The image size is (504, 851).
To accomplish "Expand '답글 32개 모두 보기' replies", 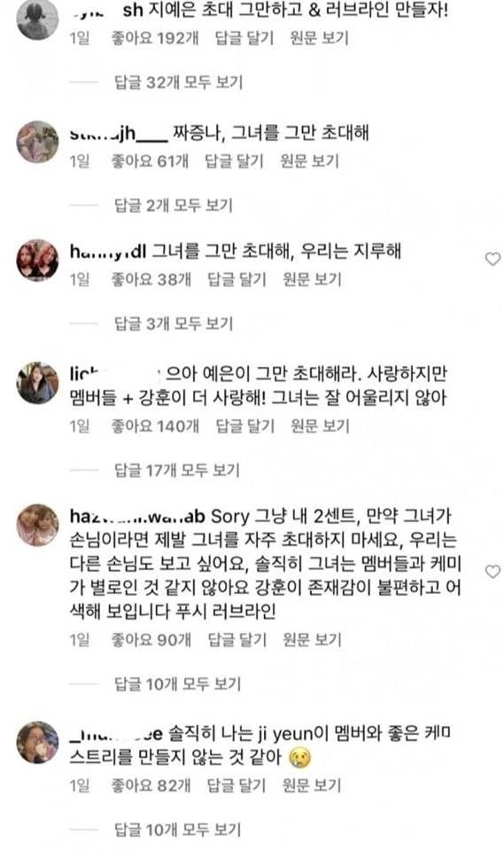I will [179, 82].
